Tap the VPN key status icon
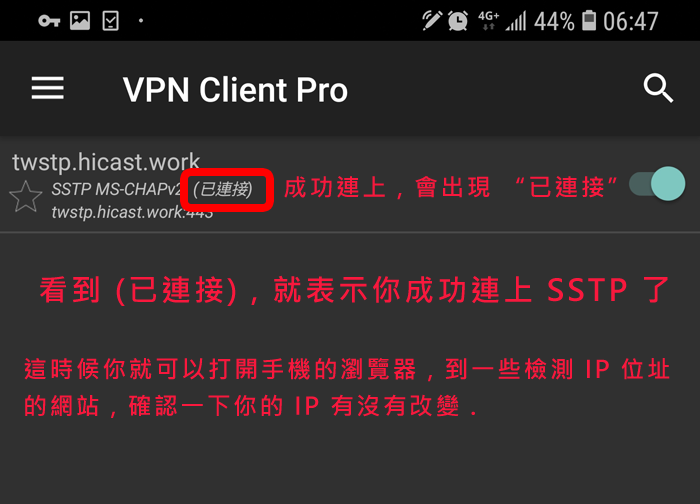This screenshot has height=504, width=700. 49,21
